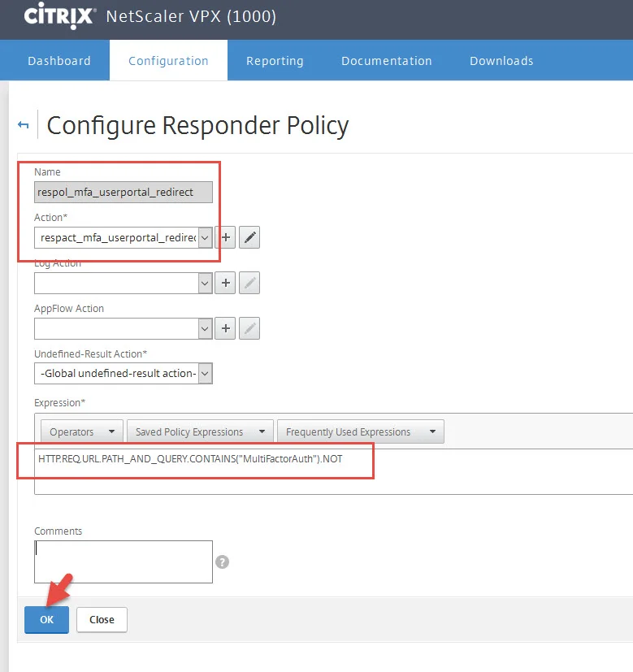
Task: Click the AppFlow Action pencil edit icon
Action: click(249, 328)
